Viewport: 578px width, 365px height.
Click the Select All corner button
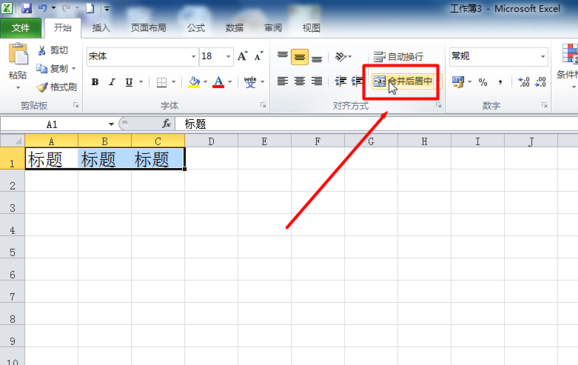point(13,141)
